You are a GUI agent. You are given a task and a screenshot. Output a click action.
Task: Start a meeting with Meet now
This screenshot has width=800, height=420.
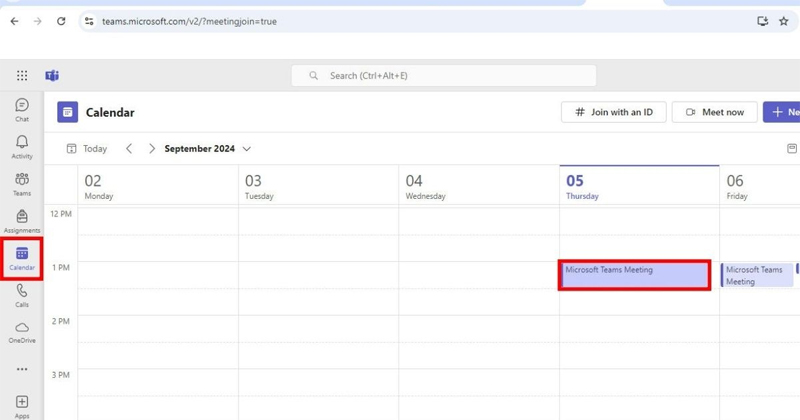pos(714,112)
